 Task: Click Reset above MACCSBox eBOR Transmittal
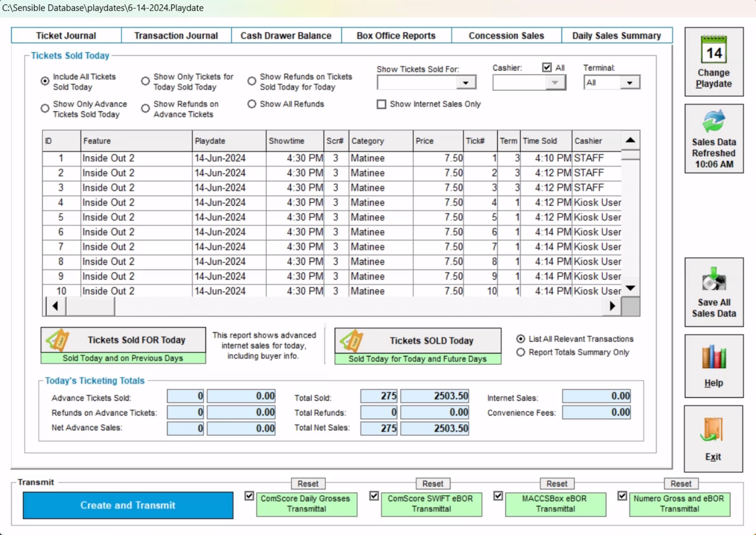556,483
